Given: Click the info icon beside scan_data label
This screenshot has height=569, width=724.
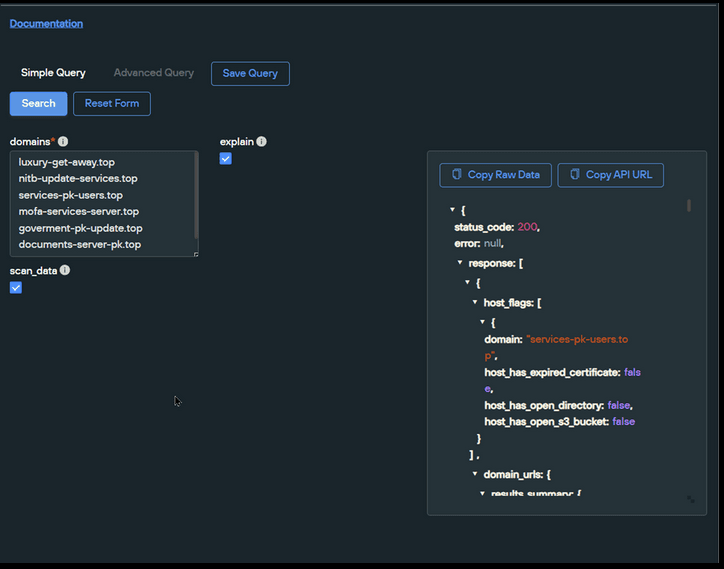Looking at the screenshot, I should point(65,271).
